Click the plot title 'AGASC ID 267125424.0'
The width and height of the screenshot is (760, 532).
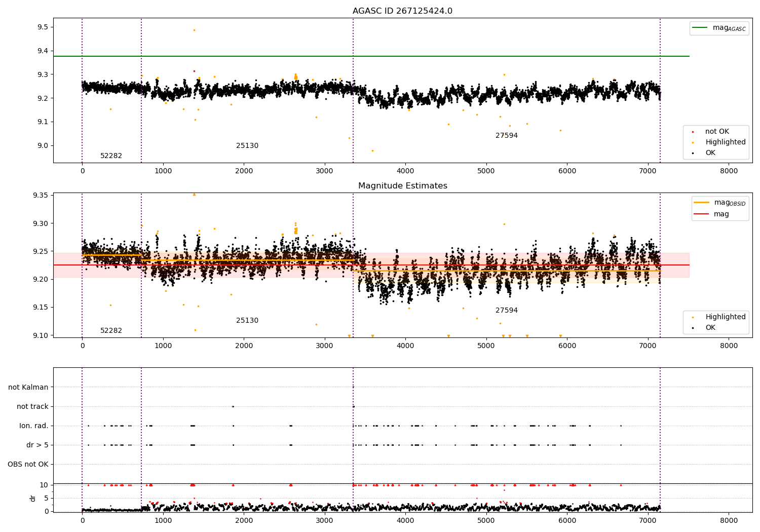tap(402, 11)
